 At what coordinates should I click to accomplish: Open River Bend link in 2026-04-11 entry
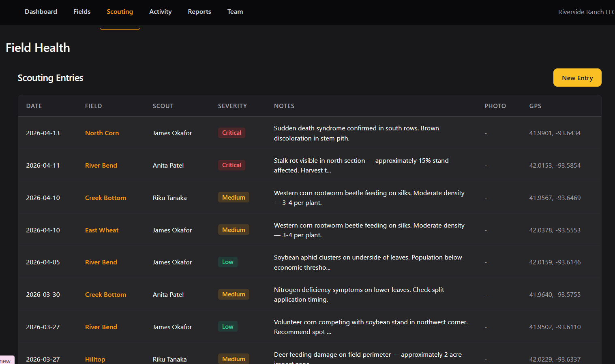coord(101,166)
